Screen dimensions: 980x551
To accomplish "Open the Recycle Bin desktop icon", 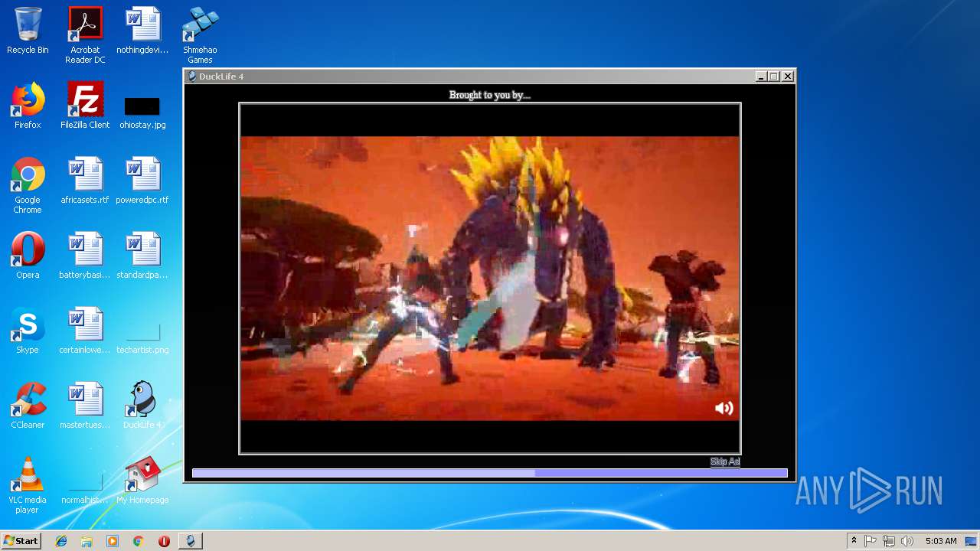I will (x=28, y=31).
